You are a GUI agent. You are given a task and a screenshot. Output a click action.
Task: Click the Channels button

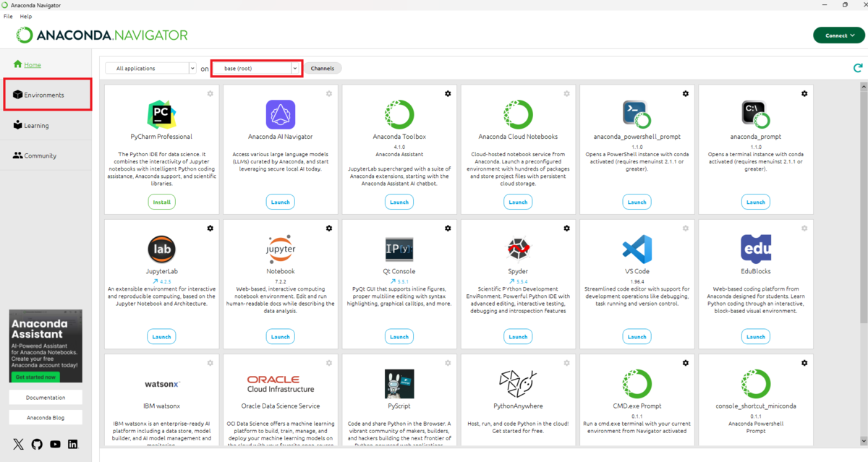[x=323, y=68]
